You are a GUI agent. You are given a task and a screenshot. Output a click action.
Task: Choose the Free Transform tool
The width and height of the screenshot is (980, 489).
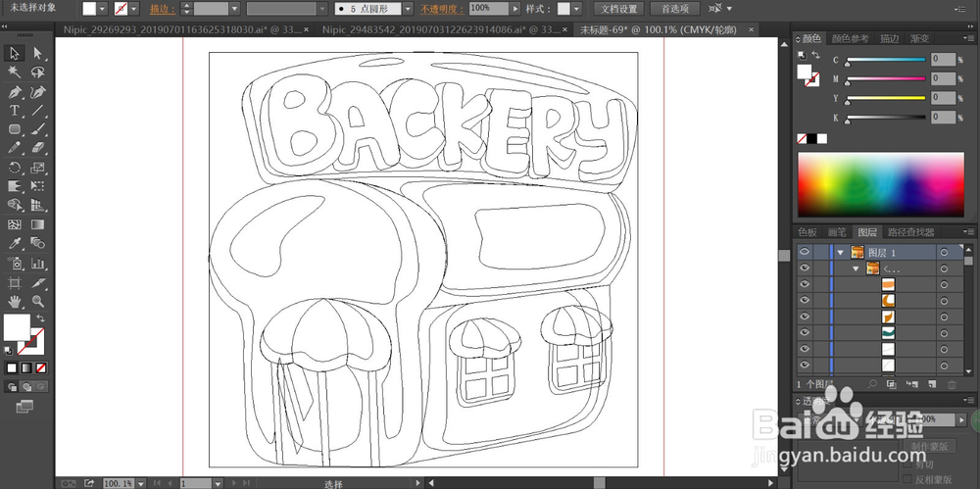pos(37,186)
